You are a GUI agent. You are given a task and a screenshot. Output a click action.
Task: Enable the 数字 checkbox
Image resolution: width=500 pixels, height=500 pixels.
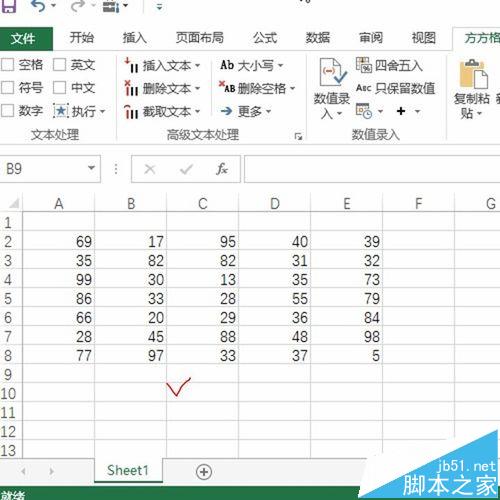(x=7, y=111)
